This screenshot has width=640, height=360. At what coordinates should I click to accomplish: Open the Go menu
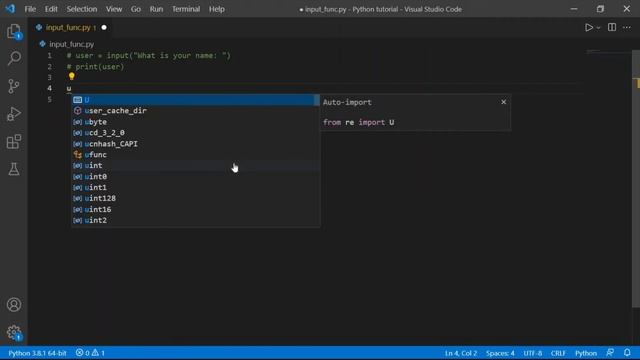[136, 9]
